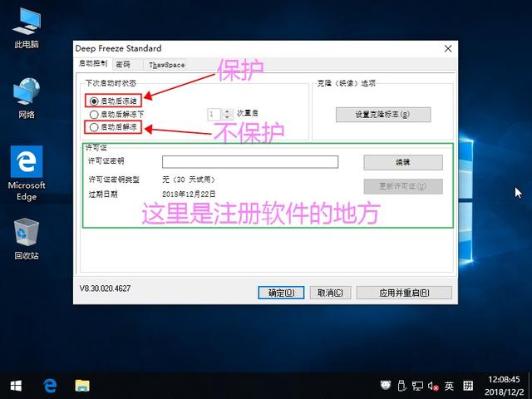Click the 无（30 天试用）license type text
This screenshot has width=532, height=399.
click(x=189, y=180)
